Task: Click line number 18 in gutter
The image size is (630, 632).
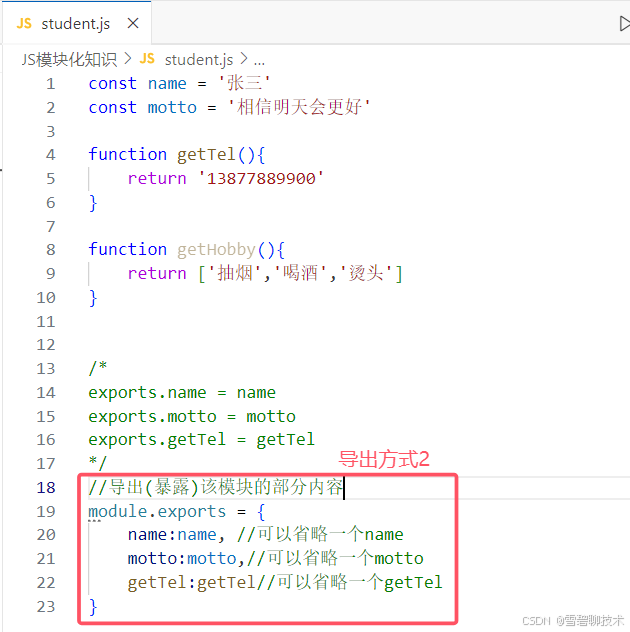Action: [x=46, y=488]
